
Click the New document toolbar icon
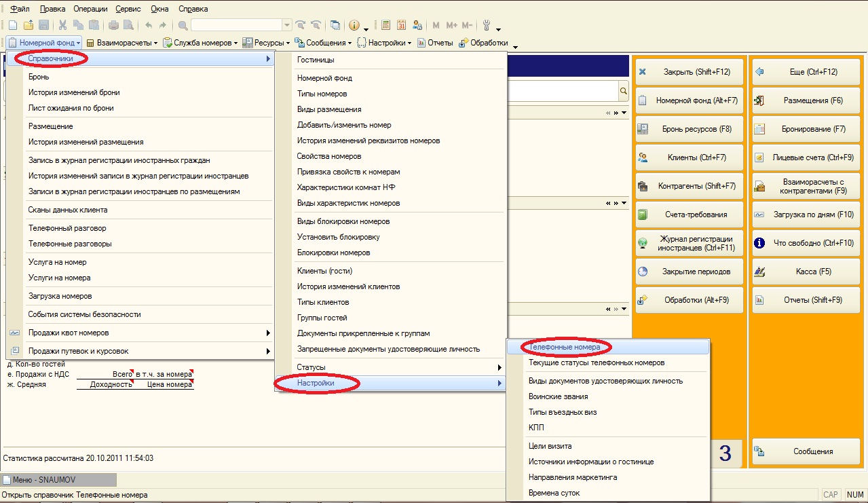pyautogui.click(x=13, y=26)
